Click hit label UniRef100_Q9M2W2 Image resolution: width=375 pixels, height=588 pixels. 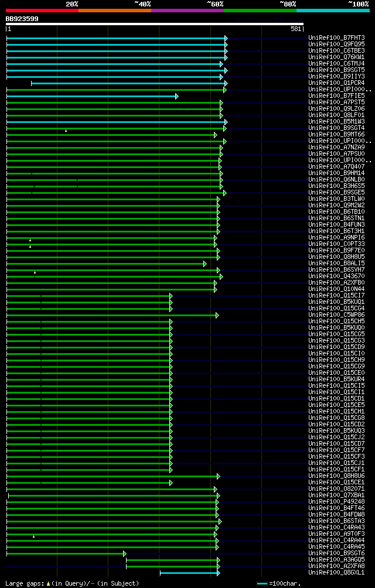[336, 206]
